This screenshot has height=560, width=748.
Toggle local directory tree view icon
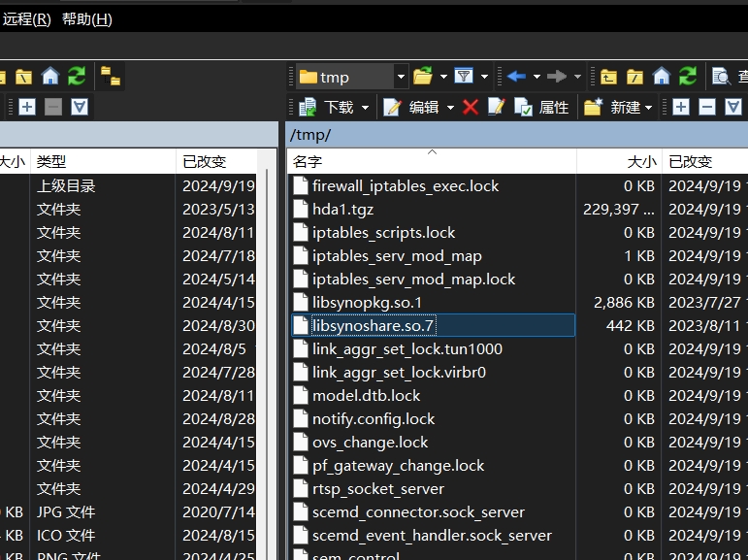click(x=111, y=77)
